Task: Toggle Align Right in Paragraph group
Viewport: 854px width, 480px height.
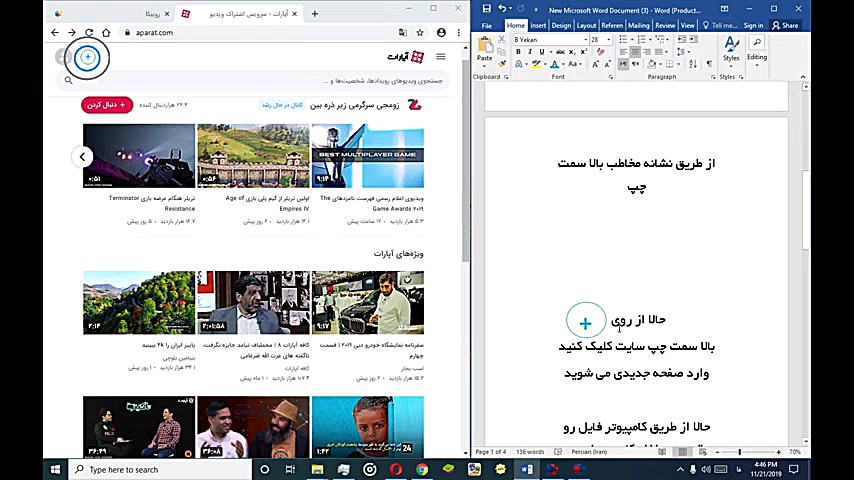Action: tap(646, 52)
